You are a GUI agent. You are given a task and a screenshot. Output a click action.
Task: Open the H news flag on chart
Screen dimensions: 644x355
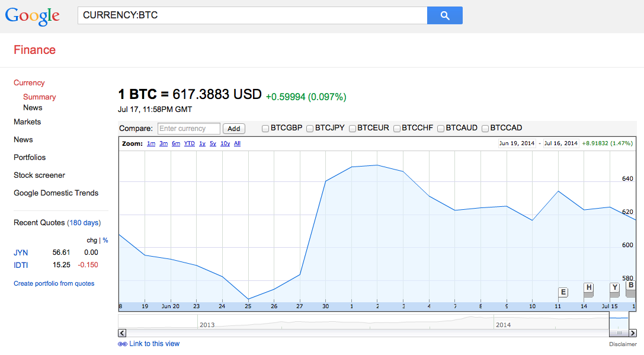coord(588,288)
